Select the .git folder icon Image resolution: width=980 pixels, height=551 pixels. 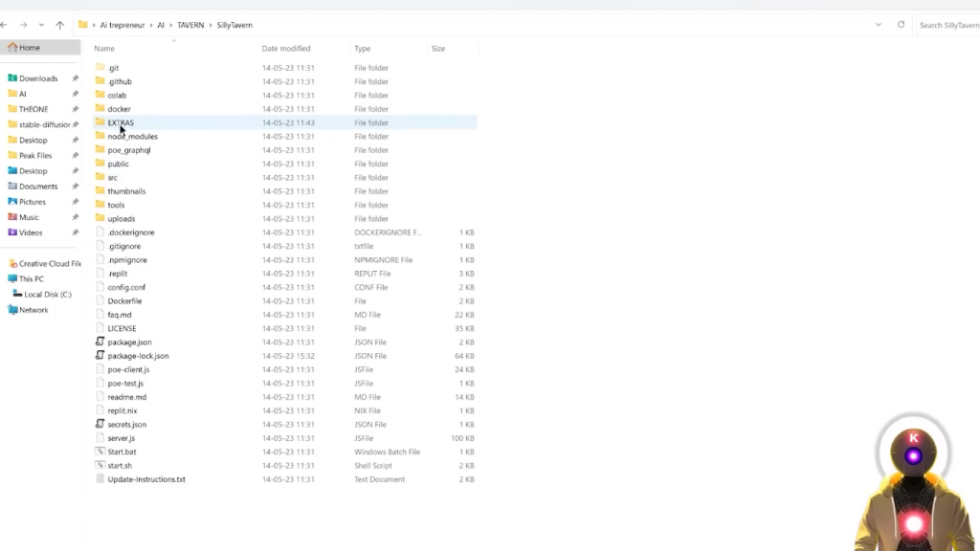click(x=100, y=68)
